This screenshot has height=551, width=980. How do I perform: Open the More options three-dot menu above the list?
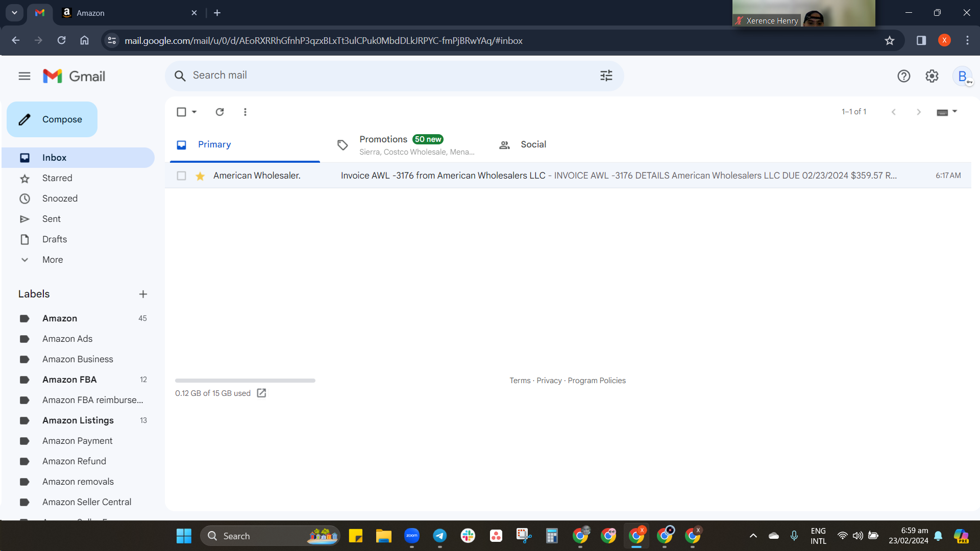pos(245,112)
